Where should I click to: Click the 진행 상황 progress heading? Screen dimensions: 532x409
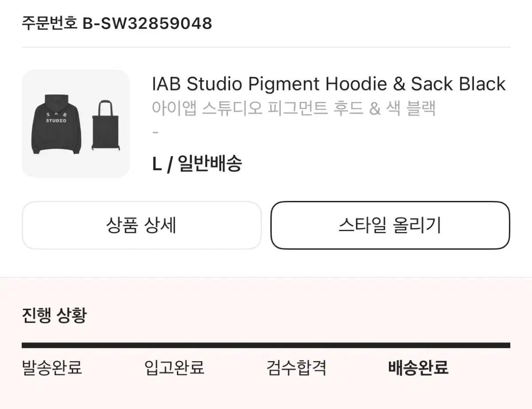(x=54, y=315)
